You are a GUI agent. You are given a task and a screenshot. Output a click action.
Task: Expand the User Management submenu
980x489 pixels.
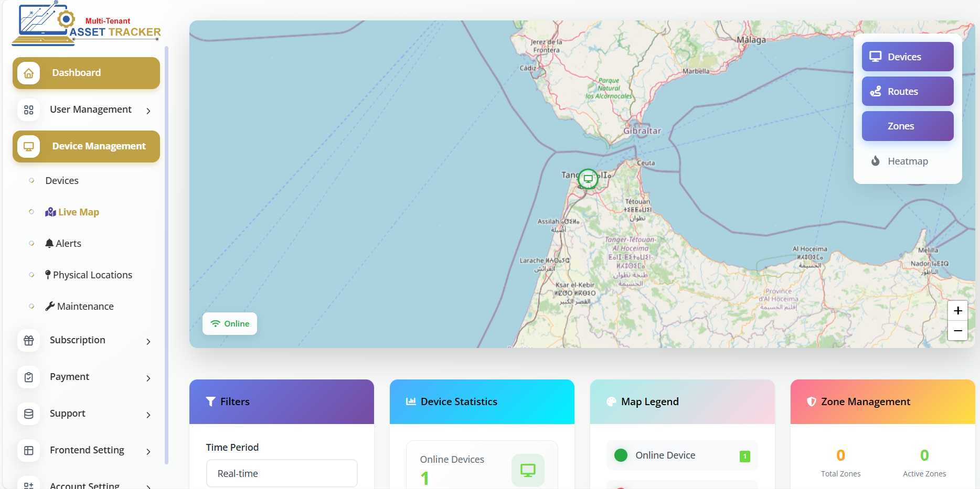point(148,111)
